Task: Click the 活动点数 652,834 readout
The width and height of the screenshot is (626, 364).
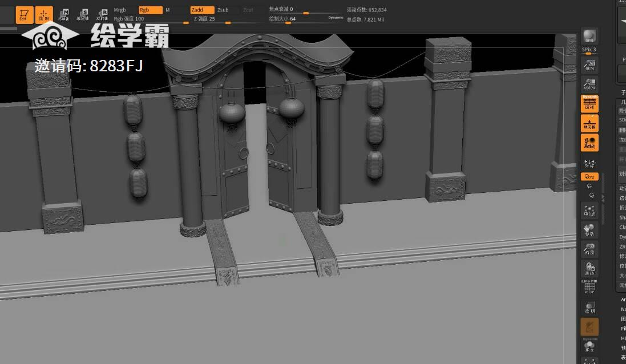Action: pyautogui.click(x=366, y=10)
